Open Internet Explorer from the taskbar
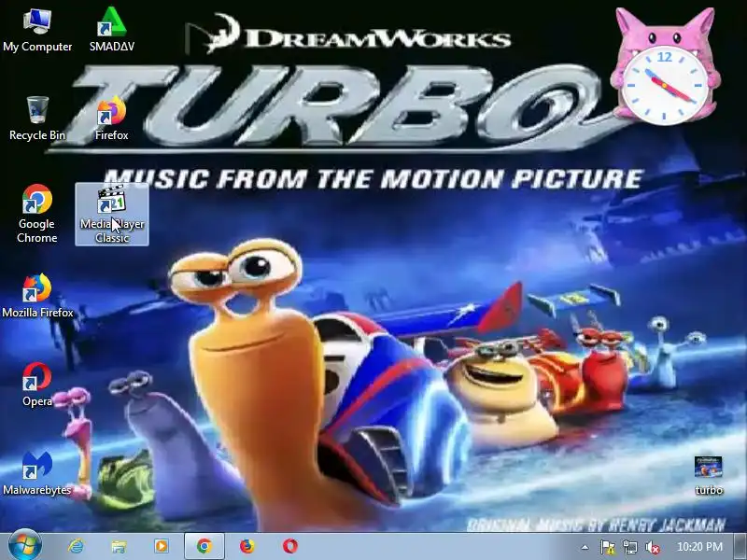Image resolution: width=747 pixels, height=560 pixels. pos(76,546)
